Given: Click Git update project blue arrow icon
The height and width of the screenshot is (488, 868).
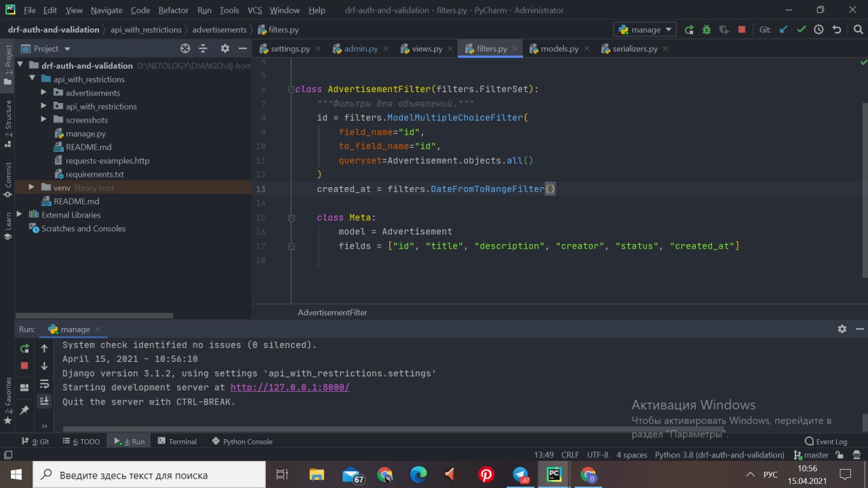Looking at the screenshot, I should pos(784,30).
